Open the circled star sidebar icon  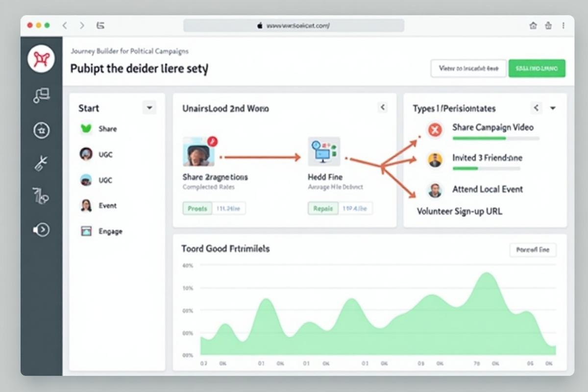[x=42, y=130]
